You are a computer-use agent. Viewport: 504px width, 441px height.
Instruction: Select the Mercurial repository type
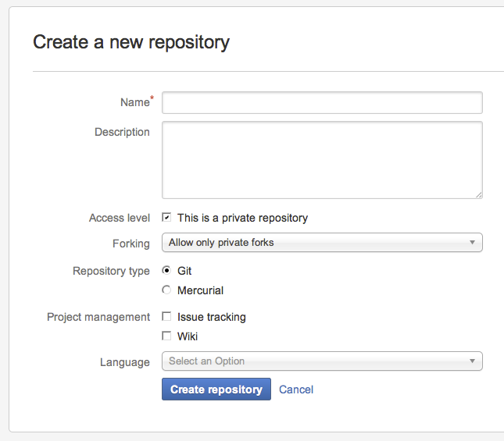pos(166,290)
